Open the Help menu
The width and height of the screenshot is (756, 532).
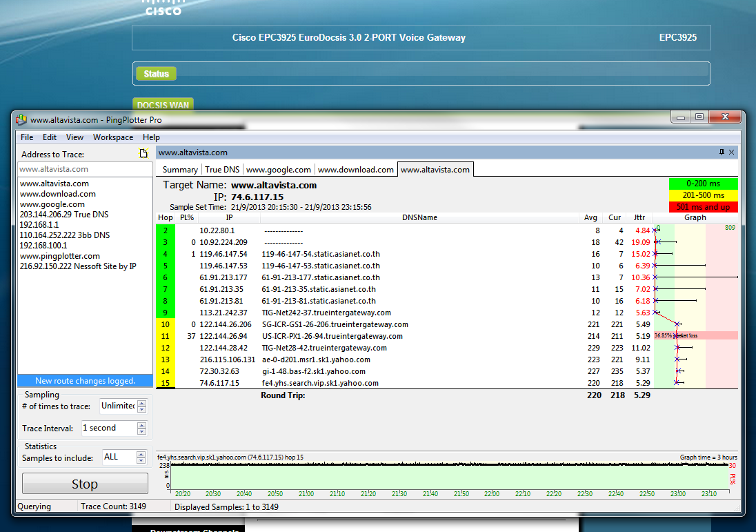(151, 137)
